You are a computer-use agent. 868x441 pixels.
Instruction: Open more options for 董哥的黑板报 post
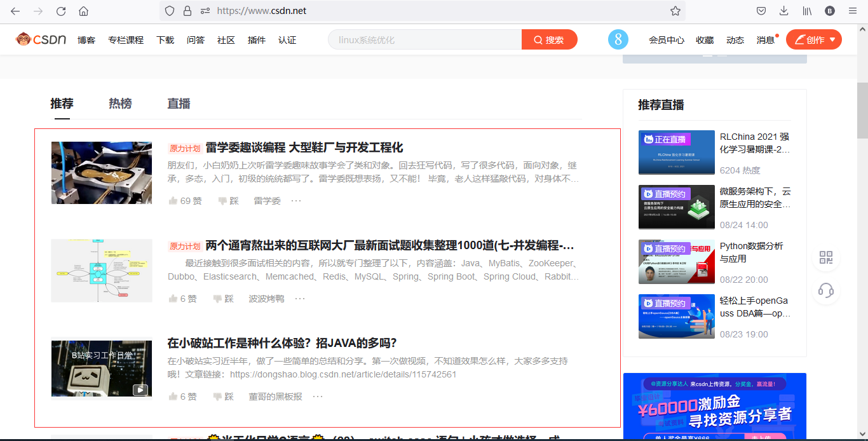(318, 397)
